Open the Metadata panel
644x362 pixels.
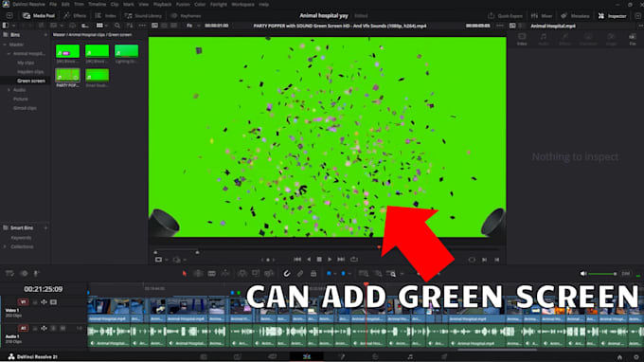(575, 15)
